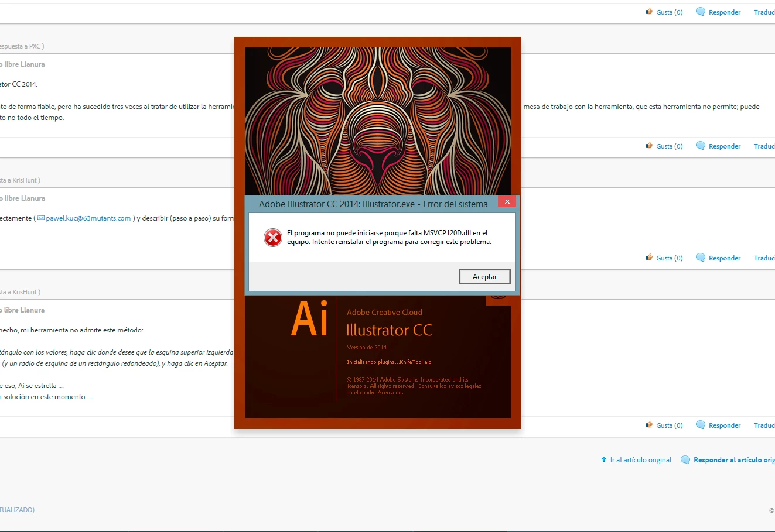Image resolution: width=775 pixels, height=532 pixels.
Task: Click thumbs-up icon under the 'mesa de trabajo' post
Action: [x=649, y=146]
